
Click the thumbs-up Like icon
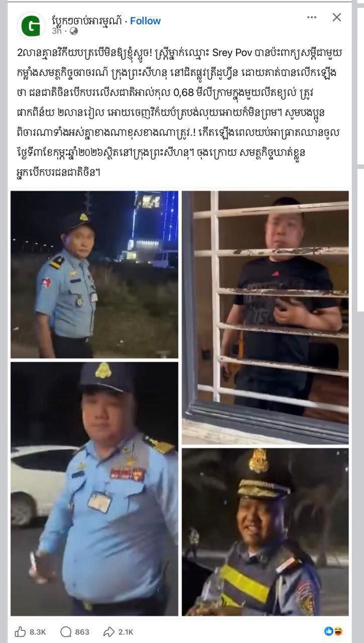coord(21,631)
